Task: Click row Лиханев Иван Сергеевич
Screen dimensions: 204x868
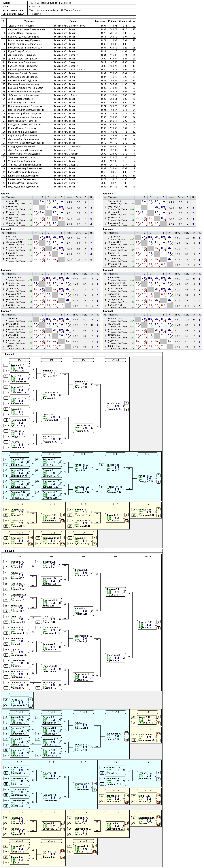Action: (69, 99)
